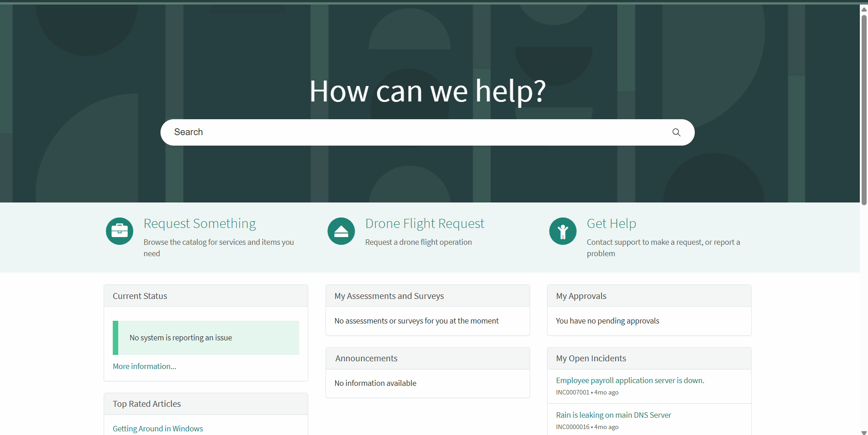Viewport: 868px width, 435px height.
Task: Open Rain is leaking on DNS Server incident
Action: [613, 415]
